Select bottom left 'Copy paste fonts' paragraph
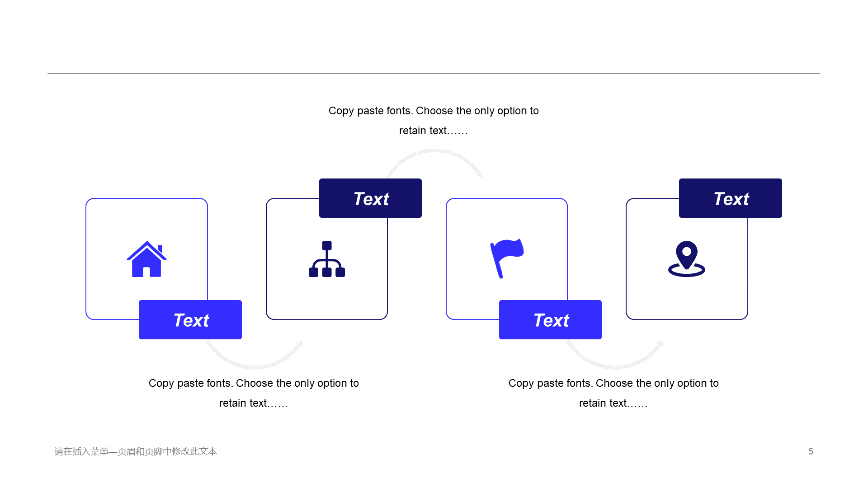 click(254, 393)
